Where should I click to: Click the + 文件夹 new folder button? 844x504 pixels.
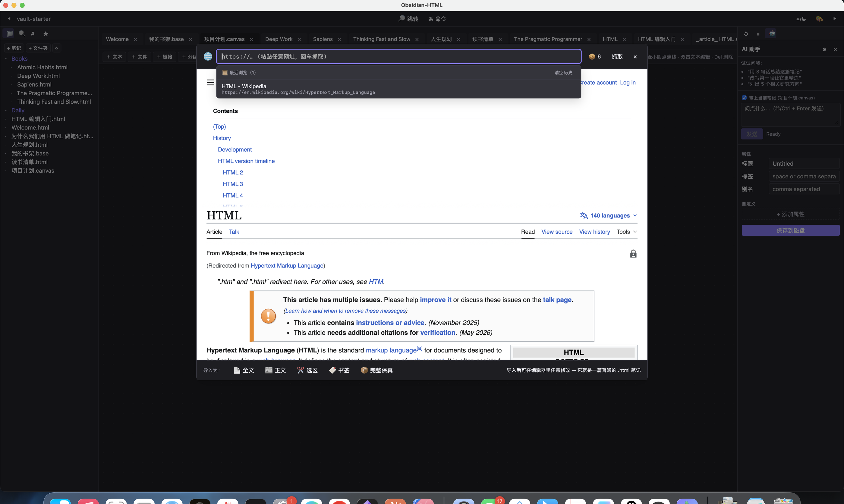coord(38,48)
